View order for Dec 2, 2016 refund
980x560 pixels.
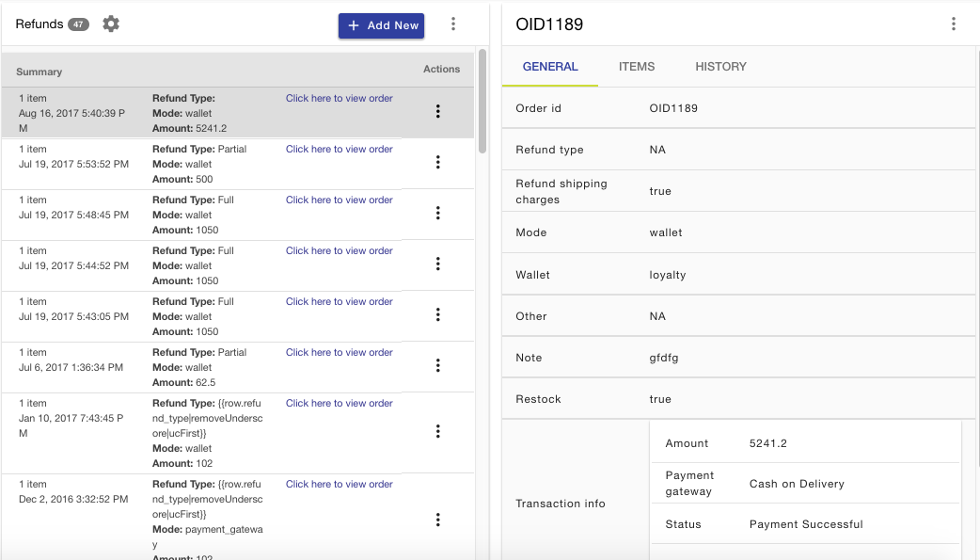tap(340, 484)
